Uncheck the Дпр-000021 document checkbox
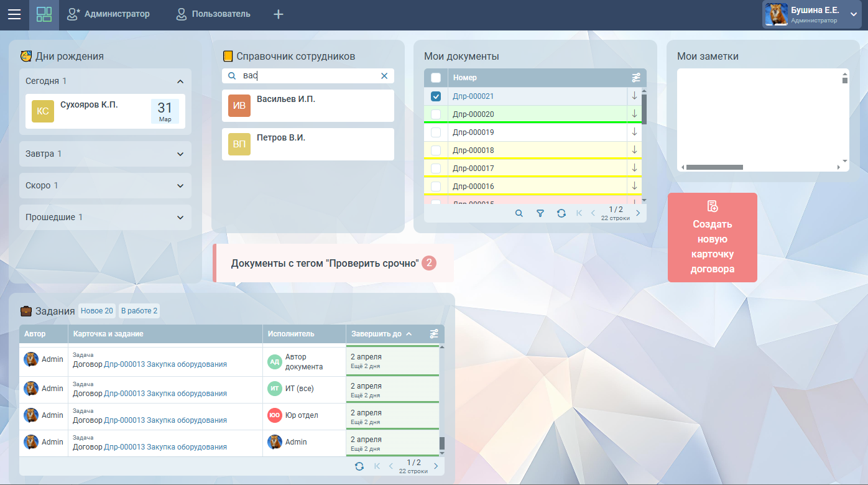Image resolution: width=868 pixels, height=485 pixels. tap(436, 96)
